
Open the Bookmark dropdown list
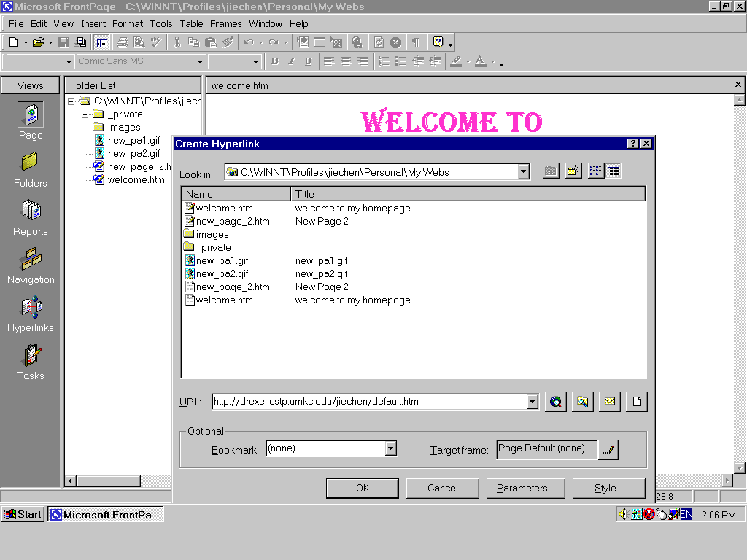[x=391, y=448]
